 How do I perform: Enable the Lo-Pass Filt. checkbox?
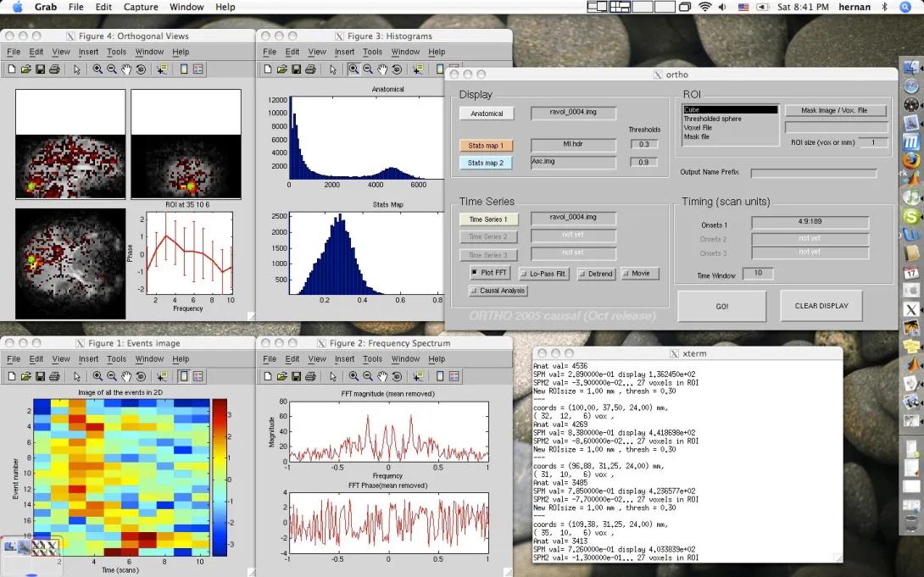[544, 274]
